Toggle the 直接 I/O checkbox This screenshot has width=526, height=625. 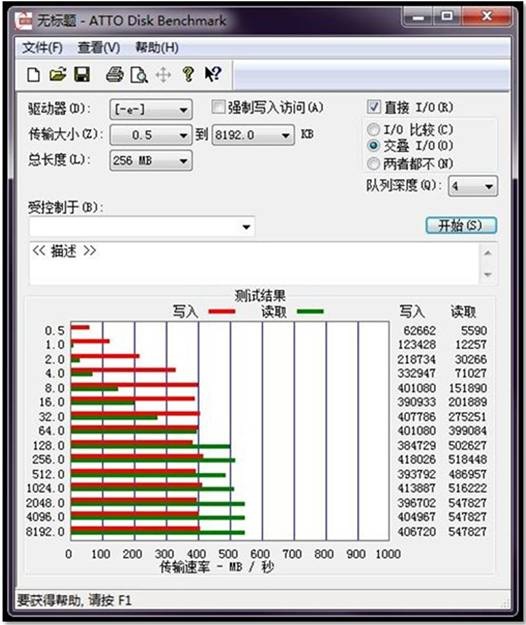pyautogui.click(x=373, y=107)
